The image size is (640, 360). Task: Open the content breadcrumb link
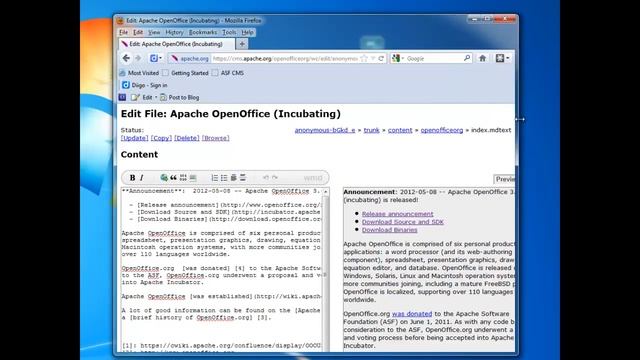[x=400, y=130]
